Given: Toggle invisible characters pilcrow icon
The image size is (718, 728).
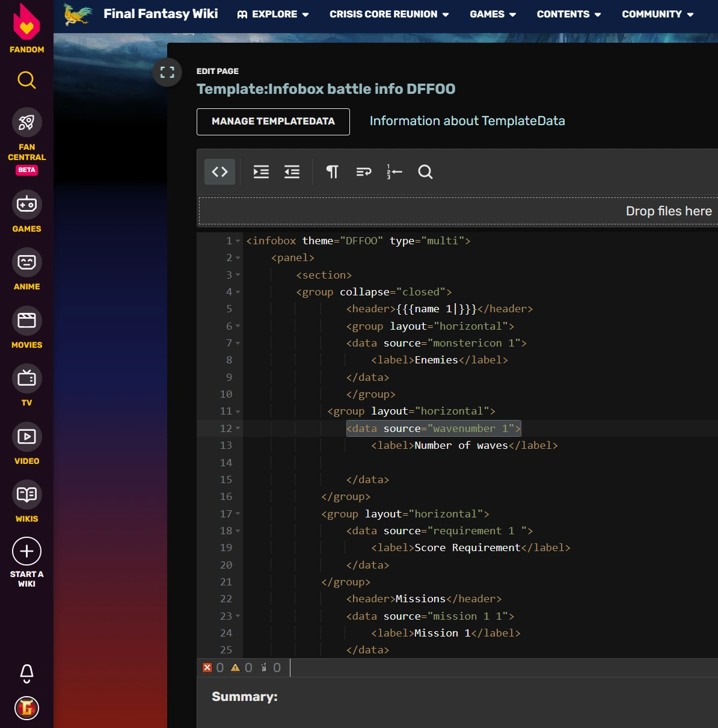Looking at the screenshot, I should 332,172.
